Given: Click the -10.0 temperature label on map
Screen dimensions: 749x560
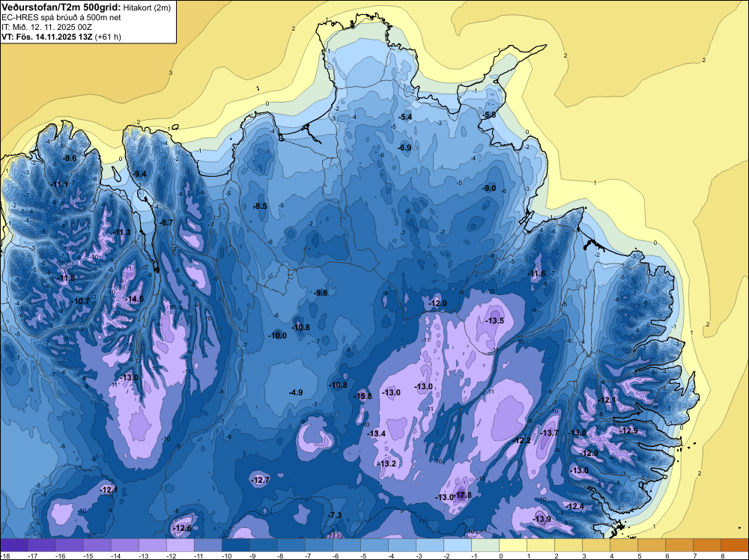Looking at the screenshot, I should 277,335.
